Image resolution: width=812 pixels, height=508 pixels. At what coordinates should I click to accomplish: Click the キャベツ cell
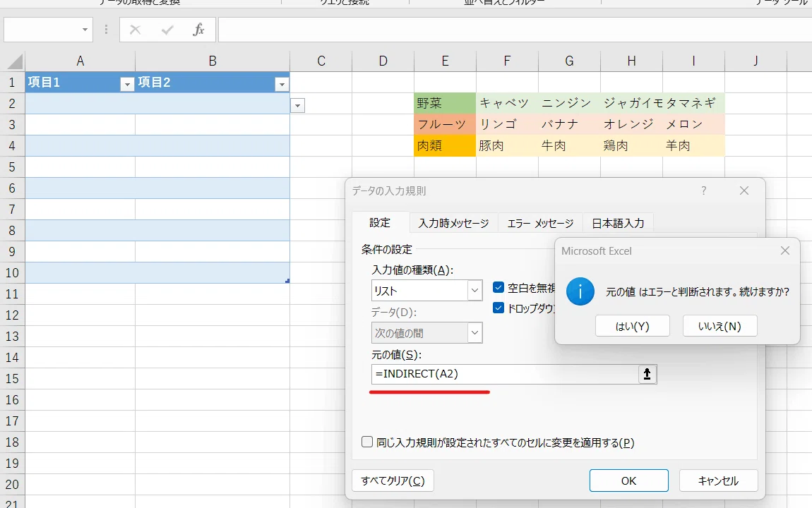pos(507,104)
